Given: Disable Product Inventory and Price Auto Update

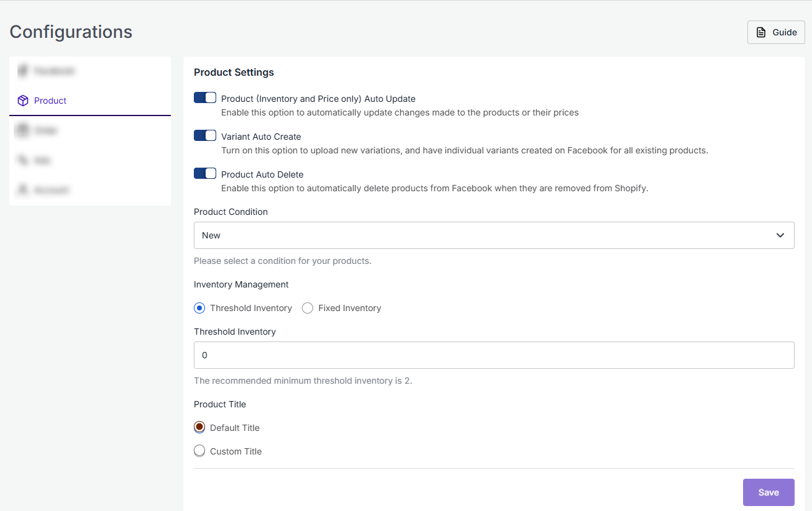Looking at the screenshot, I should pos(205,98).
